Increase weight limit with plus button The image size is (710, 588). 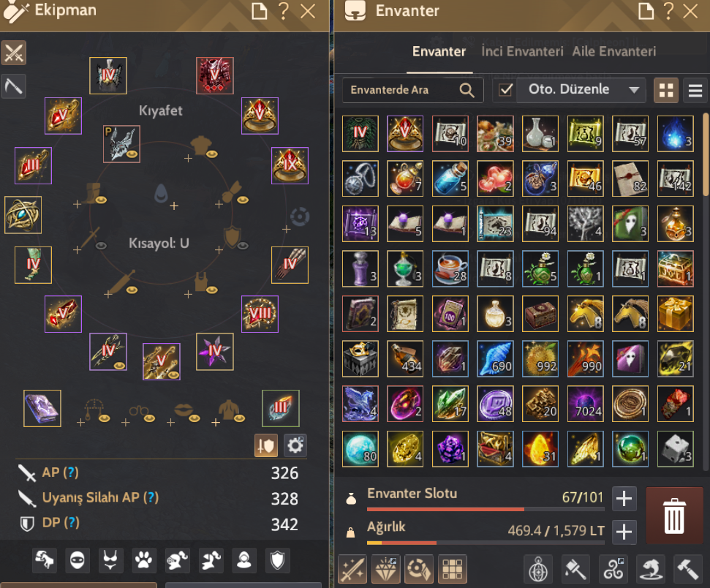[x=624, y=532]
